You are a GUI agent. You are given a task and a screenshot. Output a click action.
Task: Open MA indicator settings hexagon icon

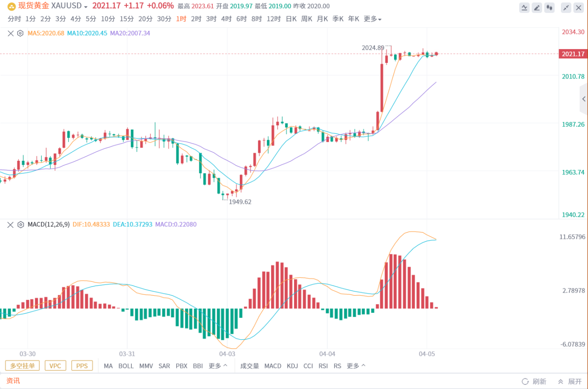pyautogui.click(x=20, y=33)
